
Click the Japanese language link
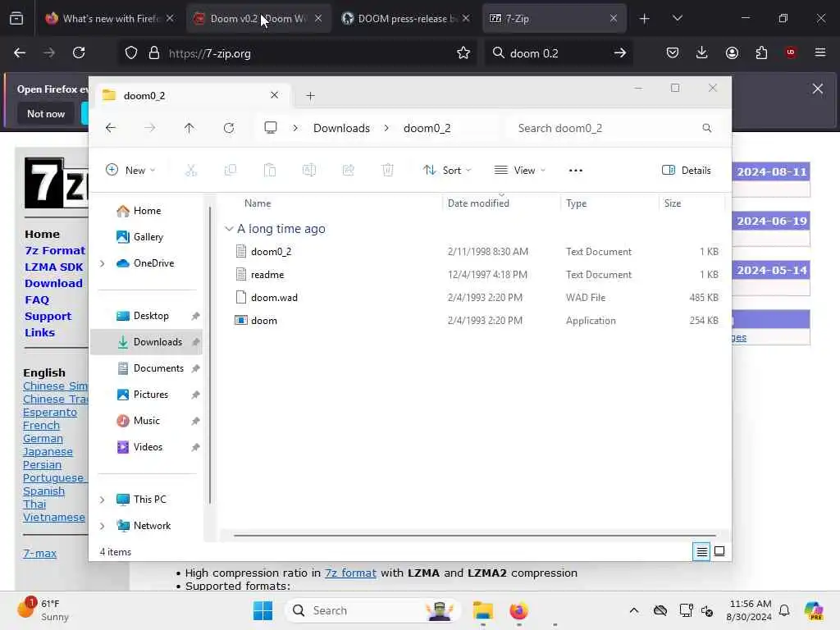(48, 452)
